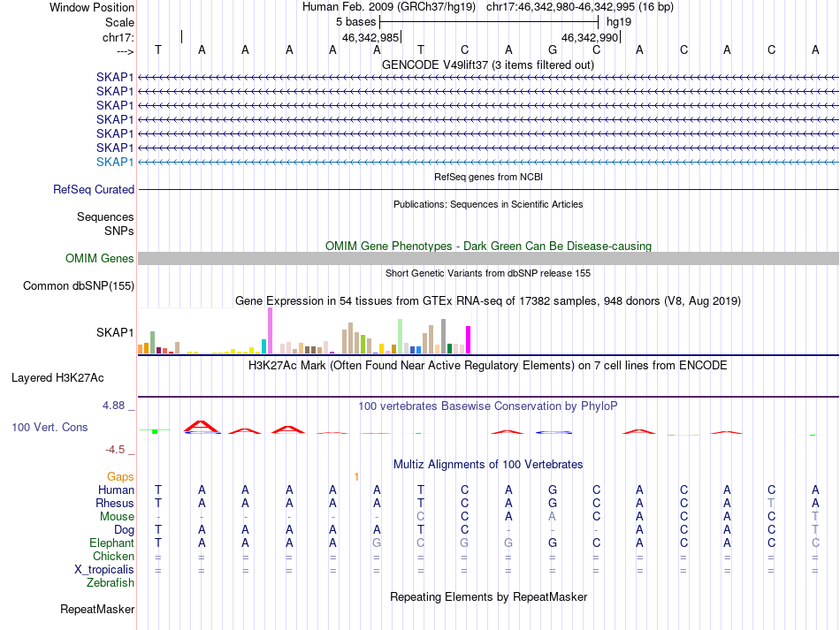This screenshot has height=630, width=840.
Task: Open RefSeq Curated track settings label
Action: [94, 189]
